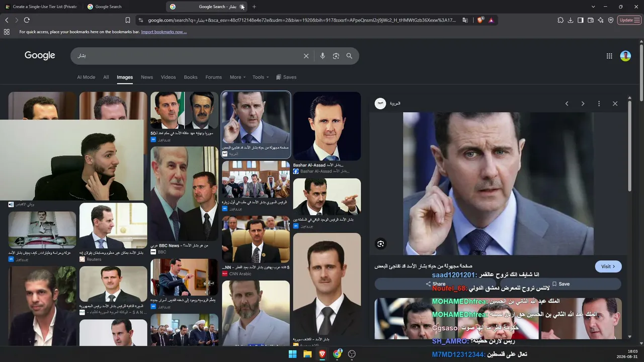Click the browser address bar URL
This screenshot has width=644, height=362.
pos(302,20)
